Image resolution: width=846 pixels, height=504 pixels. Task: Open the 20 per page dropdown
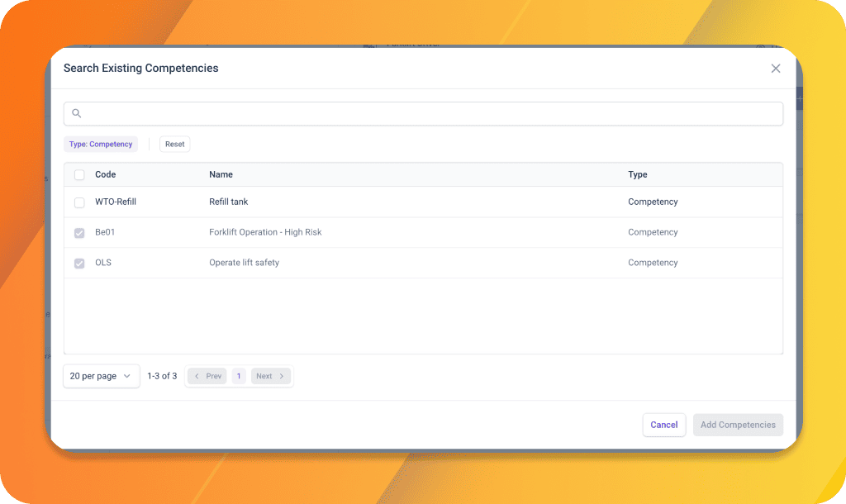point(101,376)
